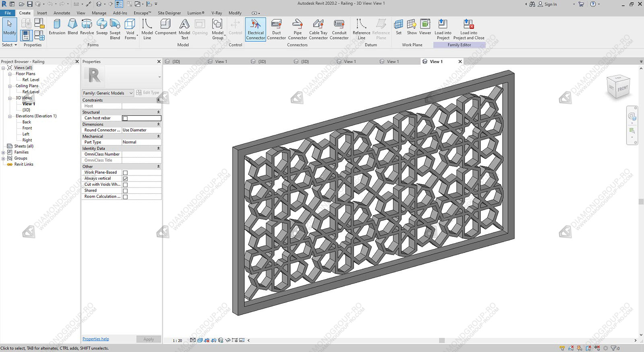
Task: Open the V-Ray ribbon tab
Action: coord(217,13)
